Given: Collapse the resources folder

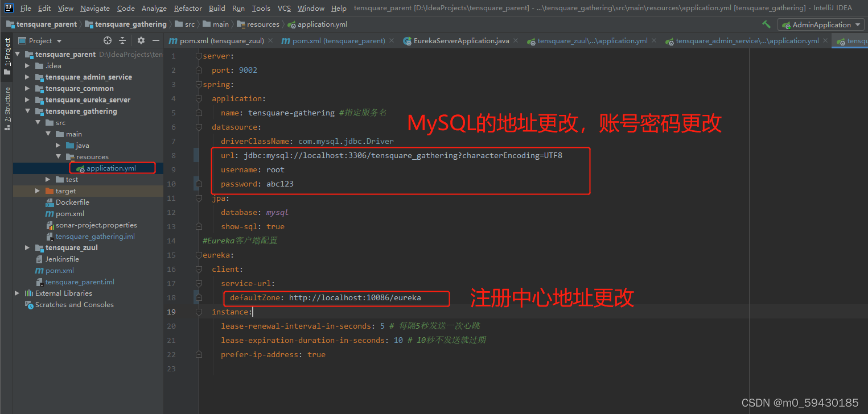Looking at the screenshot, I should (x=59, y=157).
